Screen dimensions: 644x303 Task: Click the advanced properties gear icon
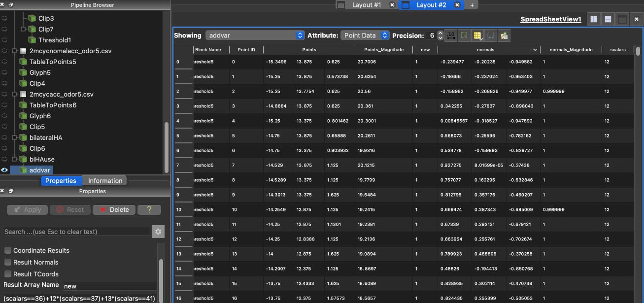click(158, 232)
